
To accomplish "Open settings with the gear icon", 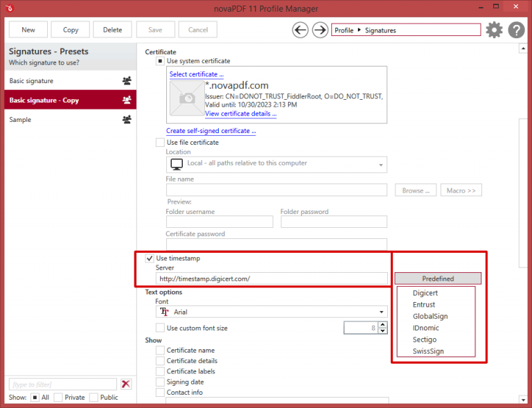I will pyautogui.click(x=494, y=30).
